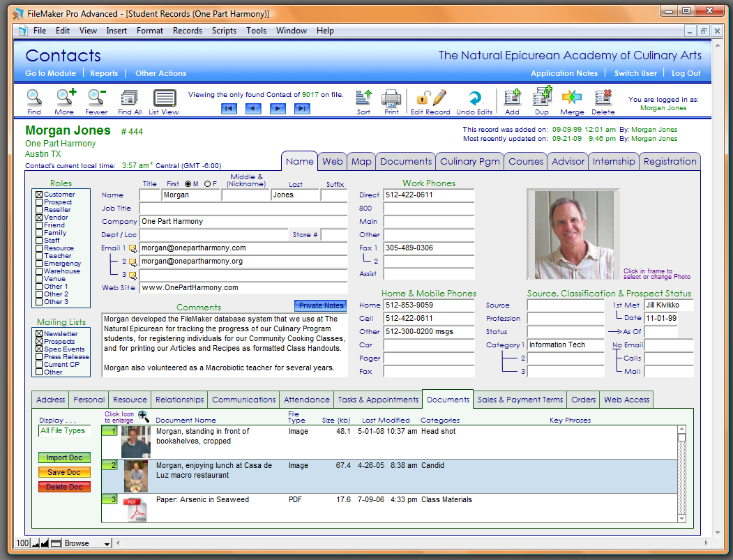This screenshot has height=560, width=733.
Task: Click the Email 1 send icon
Action: point(133,248)
